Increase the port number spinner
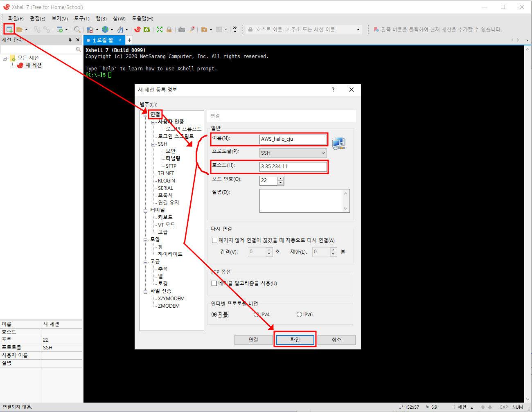532x412 pixels. [280, 178]
